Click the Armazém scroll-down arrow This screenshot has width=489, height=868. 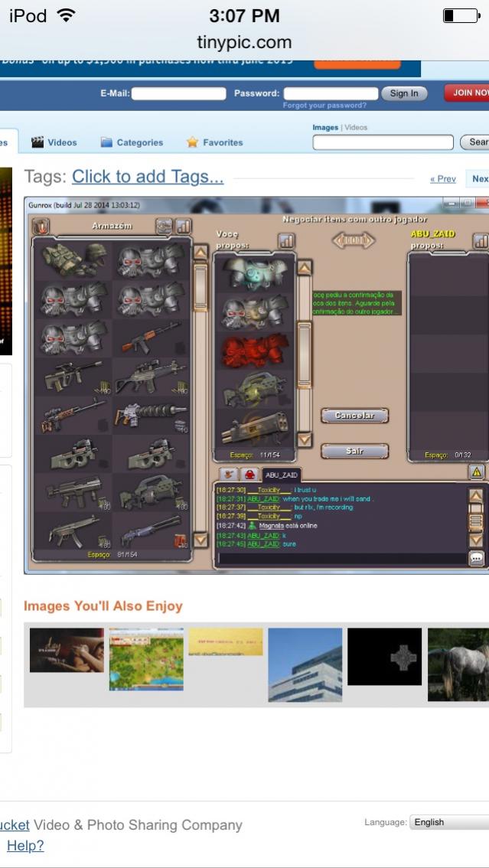click(200, 540)
